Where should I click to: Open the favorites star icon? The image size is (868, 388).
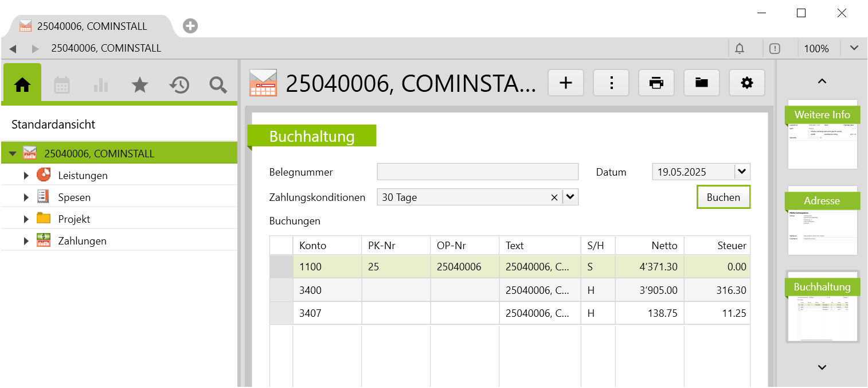140,86
